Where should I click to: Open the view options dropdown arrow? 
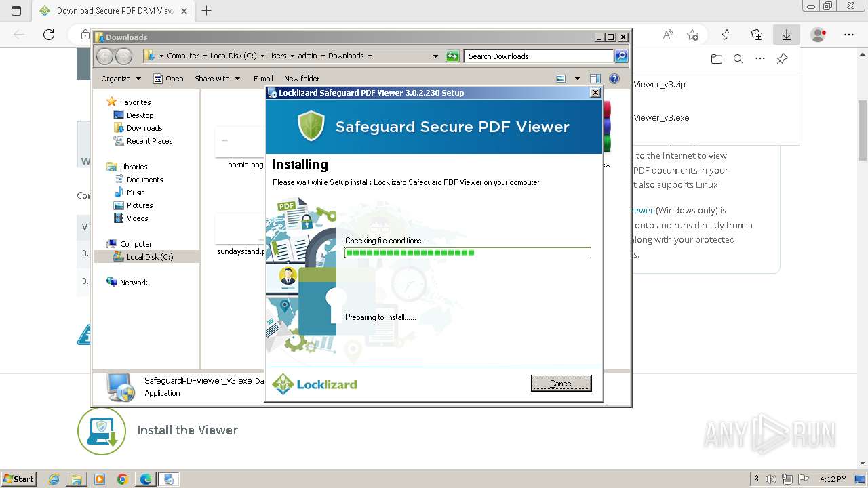(x=577, y=79)
